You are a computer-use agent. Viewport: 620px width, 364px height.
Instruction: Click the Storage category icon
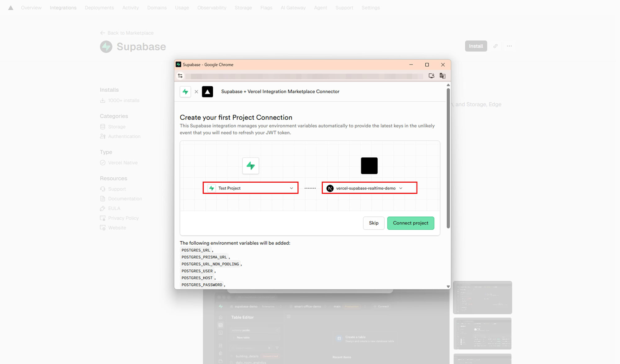point(103,126)
